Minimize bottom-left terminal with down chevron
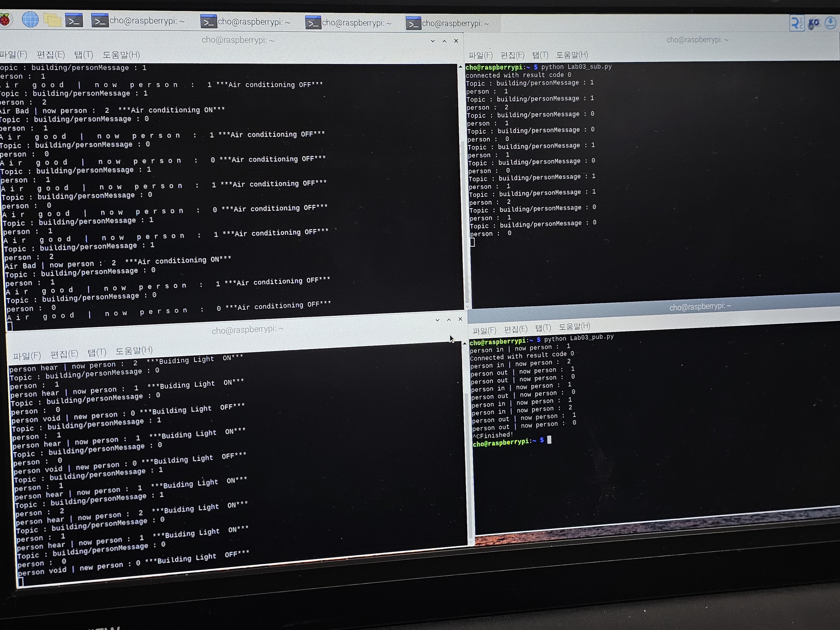The image size is (840, 630). point(437,320)
